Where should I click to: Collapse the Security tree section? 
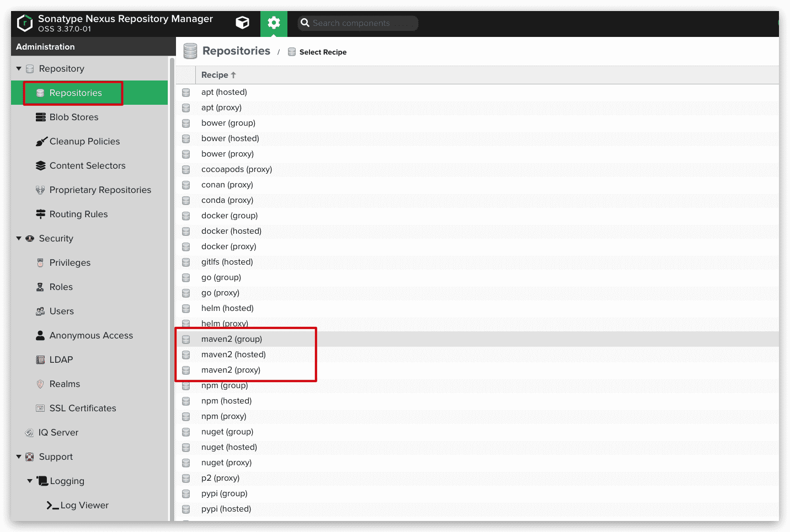[x=19, y=238]
